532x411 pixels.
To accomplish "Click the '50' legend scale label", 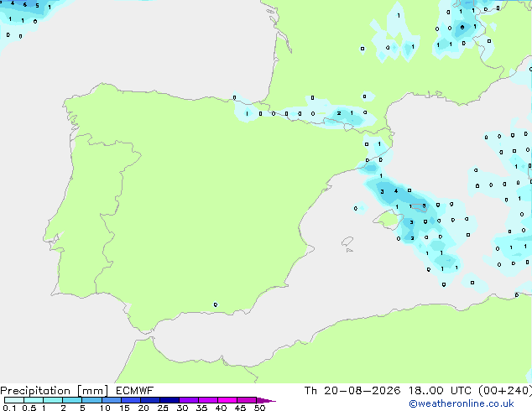I will tap(259, 408).
